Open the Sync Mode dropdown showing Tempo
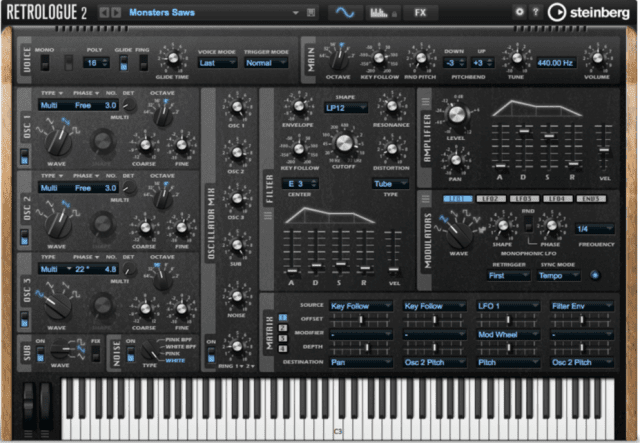Screen dimensions: 640x443 (x=558, y=276)
